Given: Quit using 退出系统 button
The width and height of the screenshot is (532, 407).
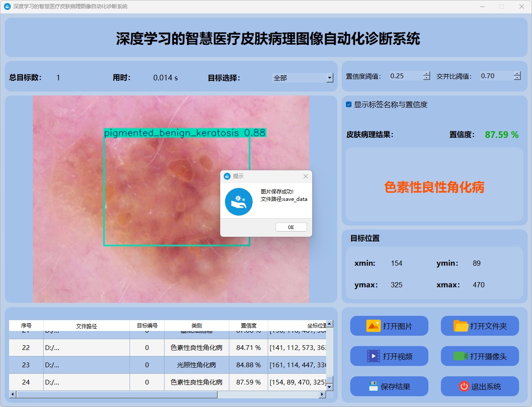Looking at the screenshot, I should pos(480,386).
